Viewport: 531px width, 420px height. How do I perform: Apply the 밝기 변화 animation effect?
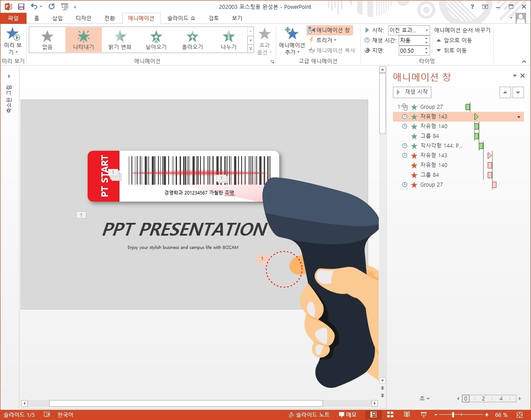click(120, 40)
